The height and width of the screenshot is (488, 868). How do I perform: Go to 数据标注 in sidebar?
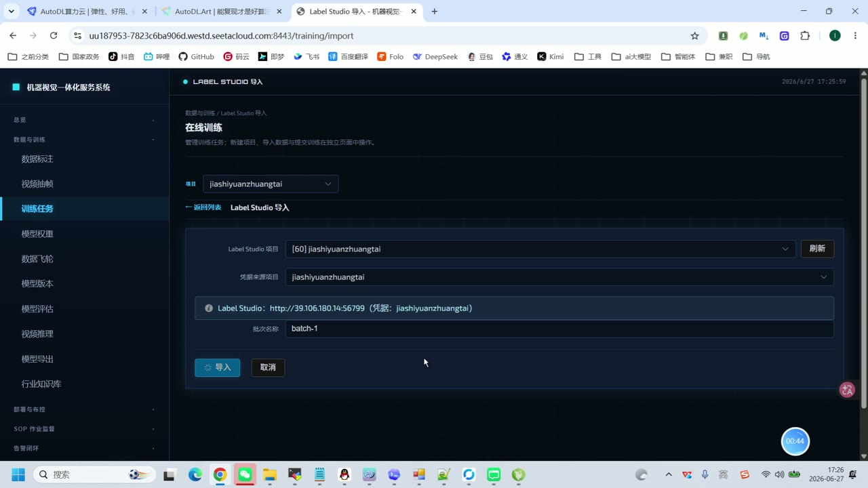coord(37,159)
